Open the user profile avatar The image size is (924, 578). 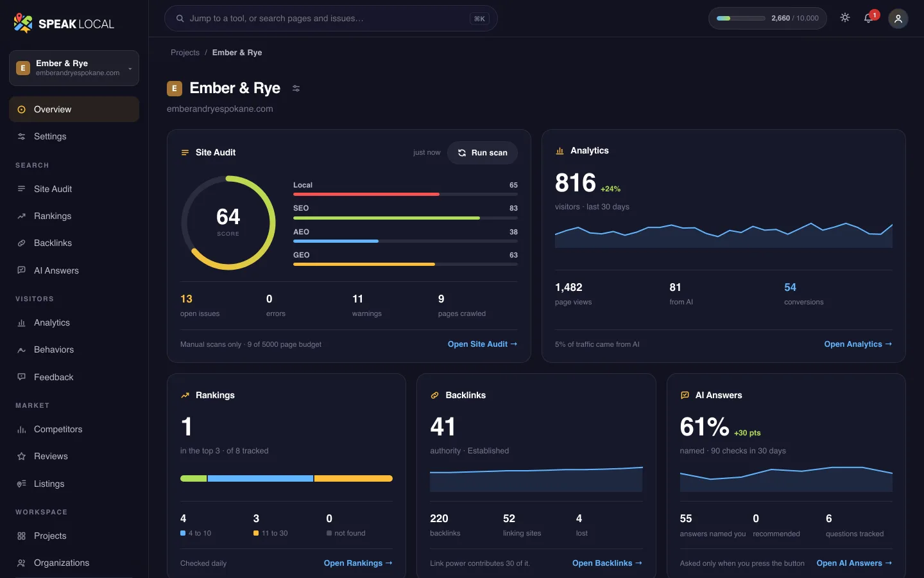click(898, 19)
